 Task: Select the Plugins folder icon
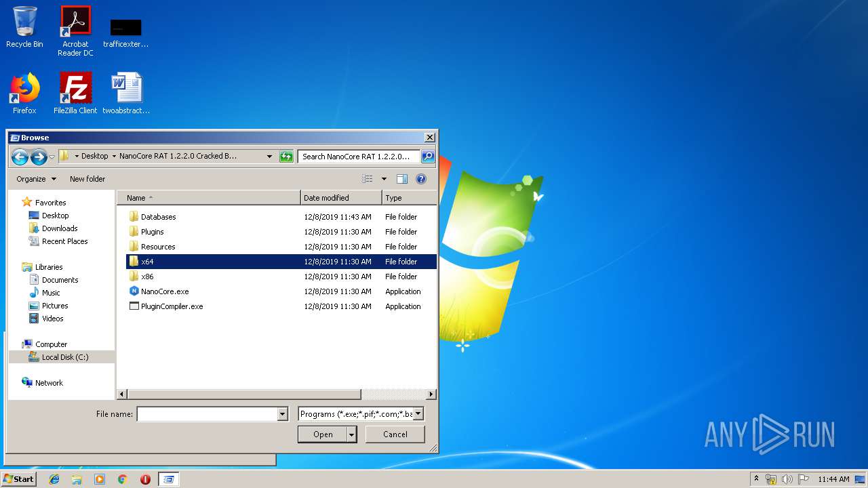[134, 232]
